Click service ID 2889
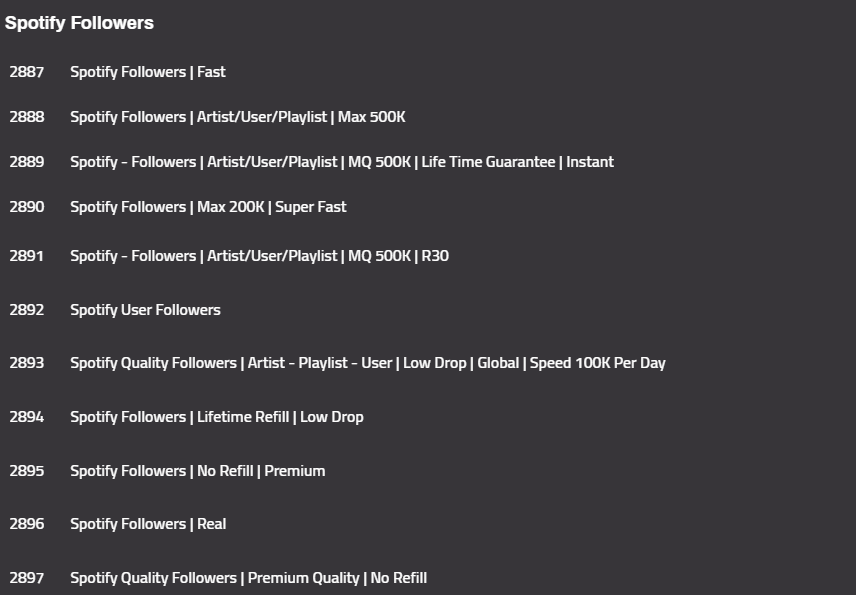 27,162
